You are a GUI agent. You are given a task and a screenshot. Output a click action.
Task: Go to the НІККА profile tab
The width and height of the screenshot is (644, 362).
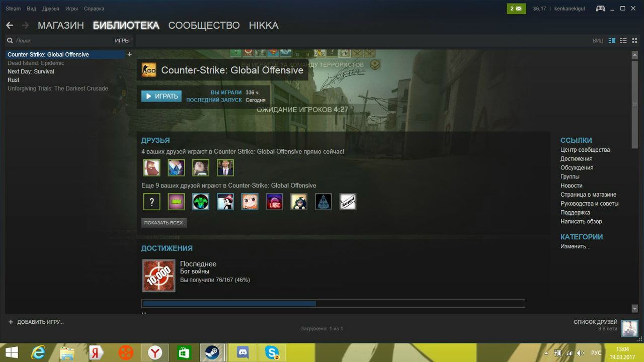coord(264,25)
